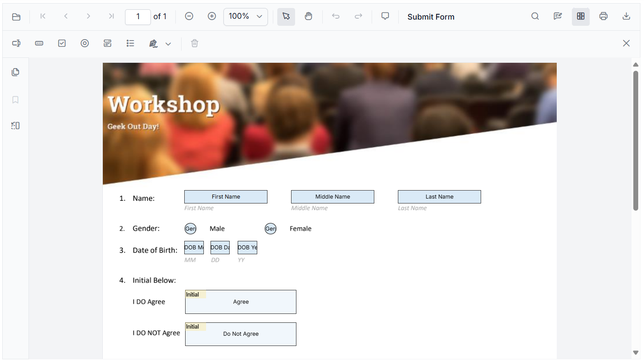Select the Password field tool
Image resolution: width=644 pixels, height=362 pixels.
[x=39, y=43]
